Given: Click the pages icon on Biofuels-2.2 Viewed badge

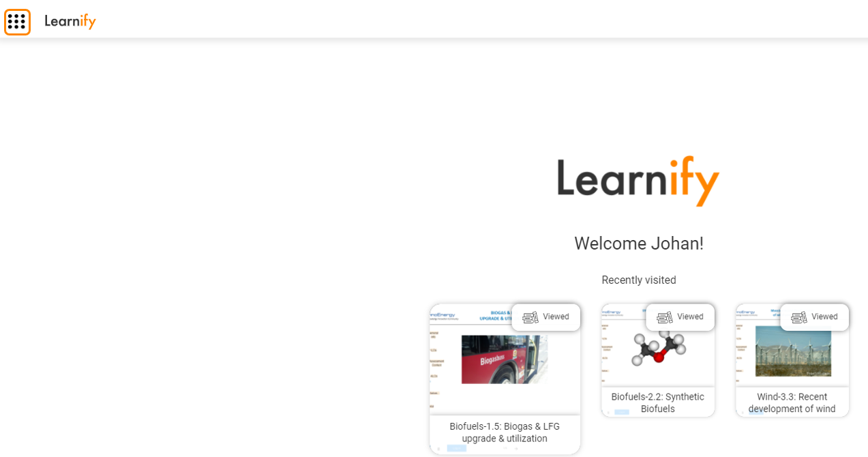Looking at the screenshot, I should tap(665, 316).
